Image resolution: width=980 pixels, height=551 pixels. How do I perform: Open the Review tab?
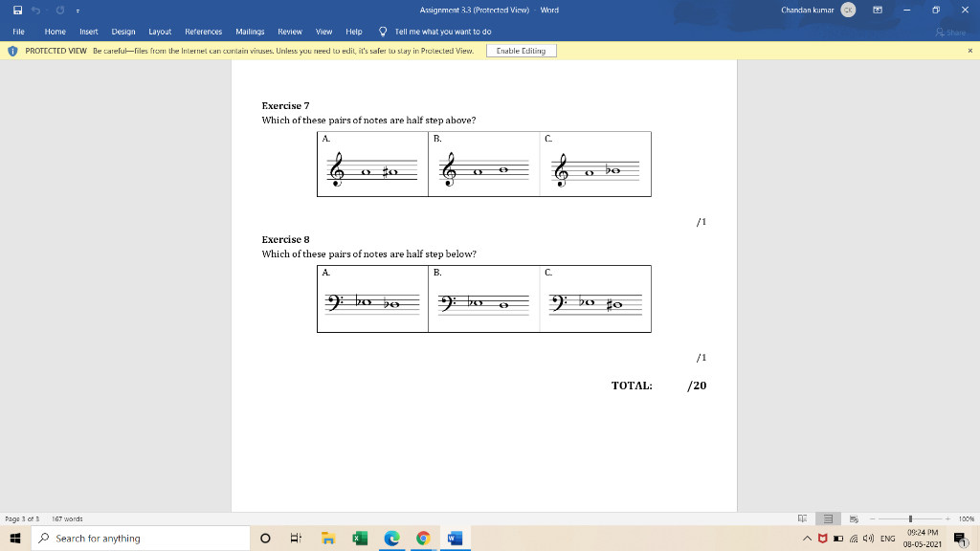point(290,32)
